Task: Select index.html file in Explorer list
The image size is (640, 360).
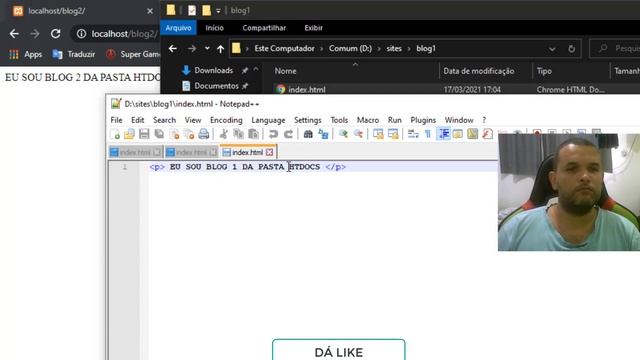Action: point(307,89)
